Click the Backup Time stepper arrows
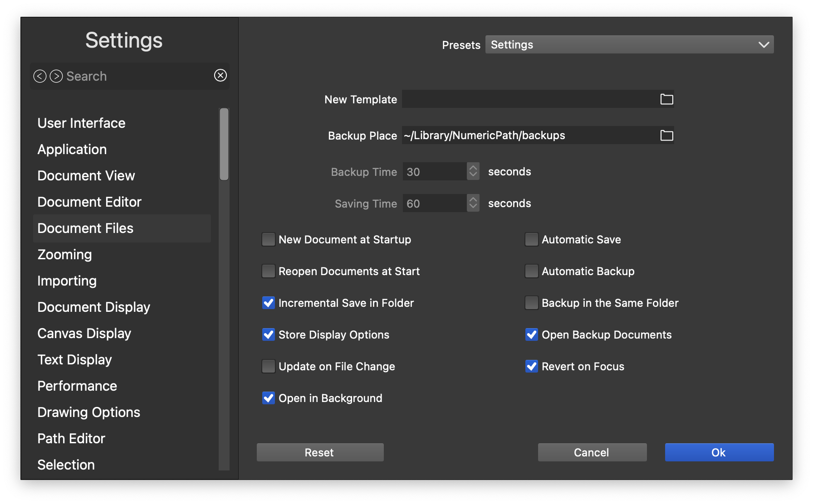The width and height of the screenshot is (813, 504). 473,171
